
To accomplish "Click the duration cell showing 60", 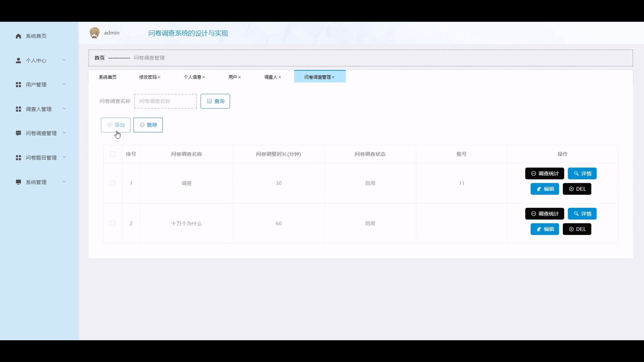I will click(x=278, y=224).
